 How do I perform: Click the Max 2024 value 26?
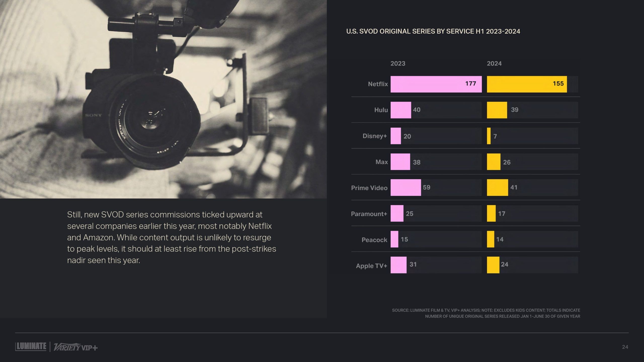coord(507,162)
